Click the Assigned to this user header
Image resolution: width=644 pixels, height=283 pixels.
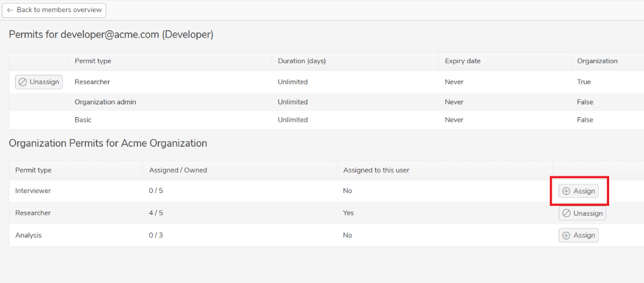[x=376, y=170]
